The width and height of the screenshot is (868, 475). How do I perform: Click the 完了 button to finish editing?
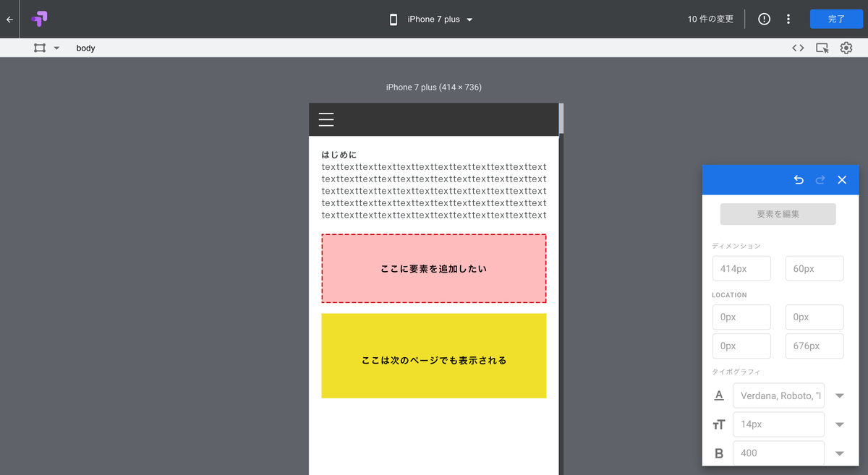pos(836,19)
